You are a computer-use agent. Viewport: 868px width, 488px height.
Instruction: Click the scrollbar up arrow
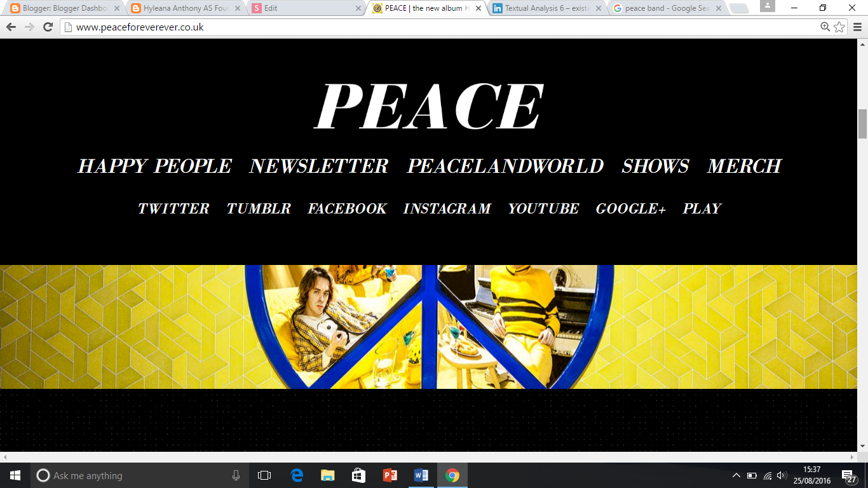[862, 44]
